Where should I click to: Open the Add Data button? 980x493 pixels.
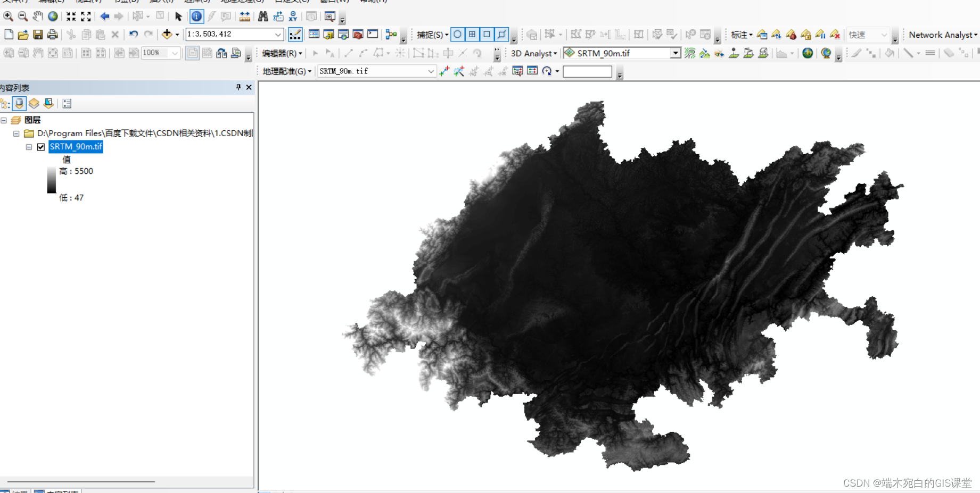pyautogui.click(x=167, y=35)
